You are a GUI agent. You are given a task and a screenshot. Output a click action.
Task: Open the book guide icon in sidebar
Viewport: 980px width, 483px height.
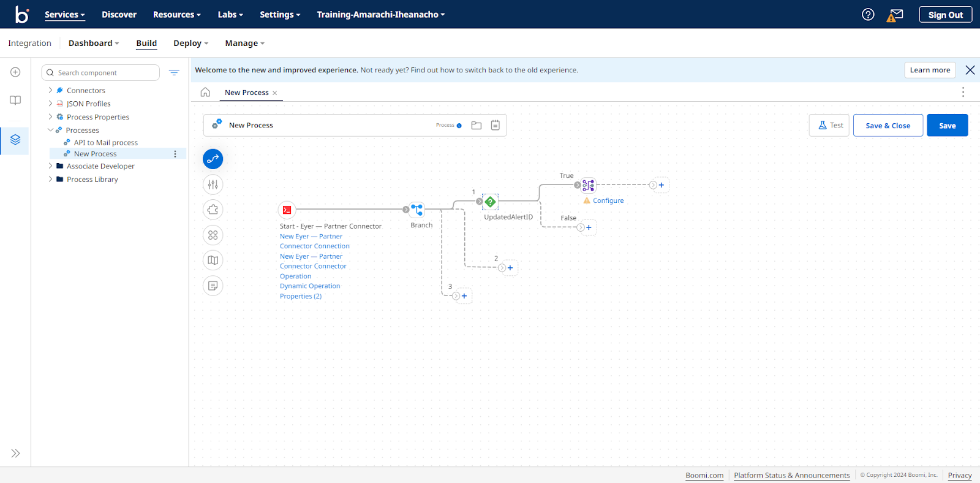(15, 101)
